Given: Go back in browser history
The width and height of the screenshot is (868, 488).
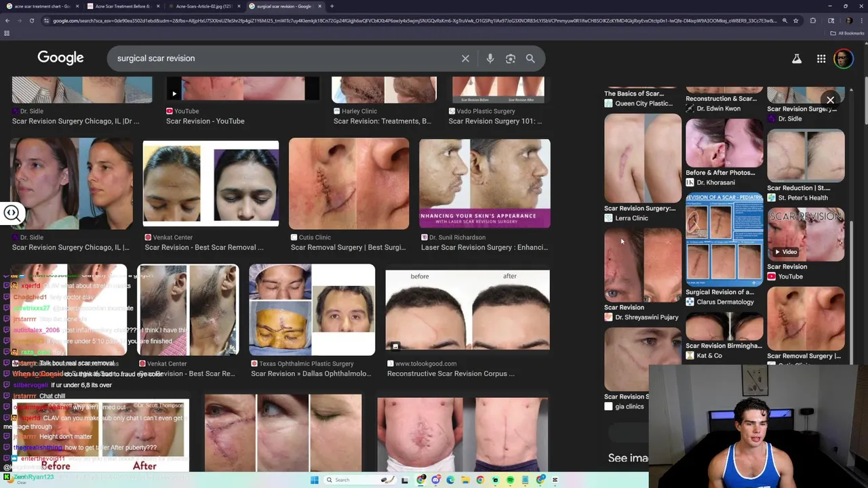Looking at the screenshot, I should tap(7, 20).
